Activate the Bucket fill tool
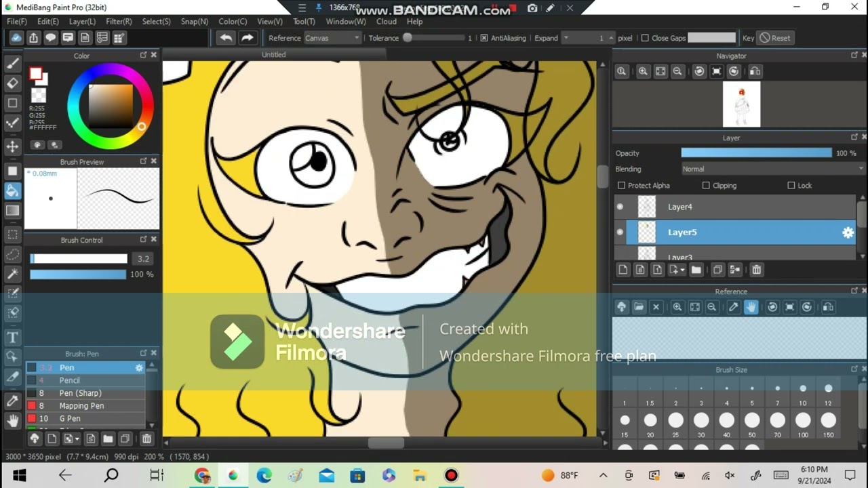This screenshot has width=868, height=488. (12, 191)
